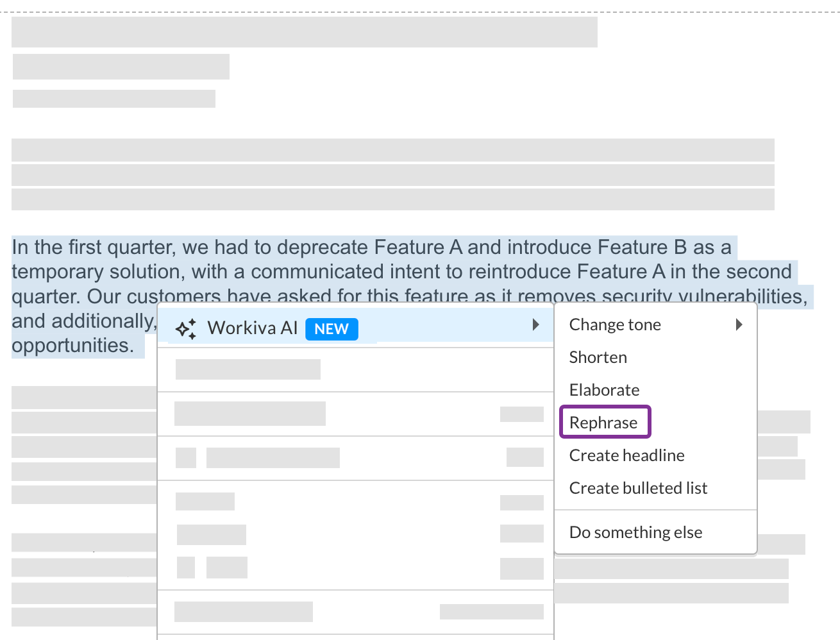Click the highlighted paragraph starting with In the first quarter
This screenshot has width=840, height=640.
256,271
